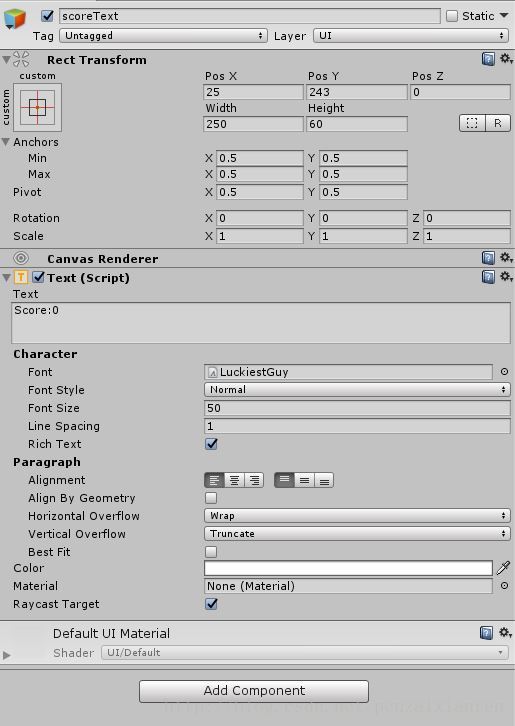Click the Pos Y field
515x726 pixels.
[x=357, y=92]
